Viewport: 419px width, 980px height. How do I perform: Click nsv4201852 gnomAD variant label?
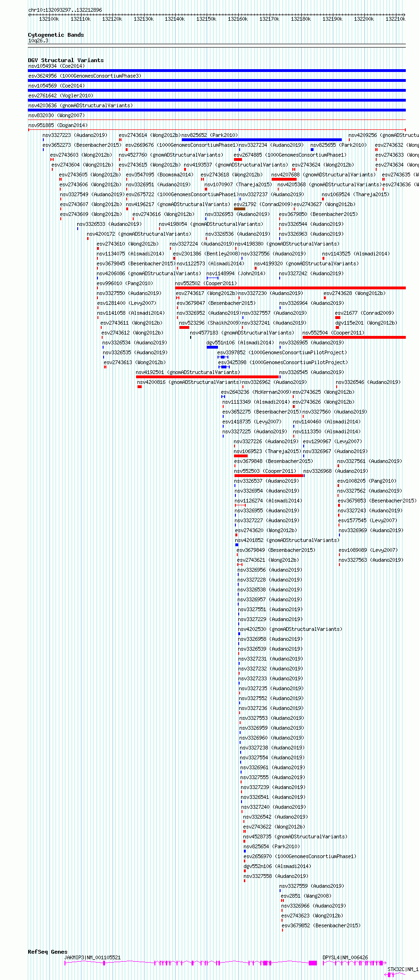287,540
